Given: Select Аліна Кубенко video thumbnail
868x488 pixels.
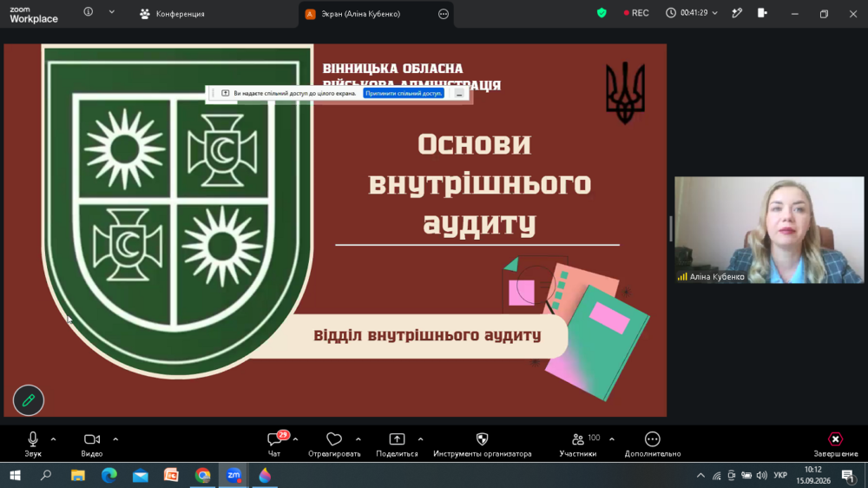Looking at the screenshot, I should (769, 230).
